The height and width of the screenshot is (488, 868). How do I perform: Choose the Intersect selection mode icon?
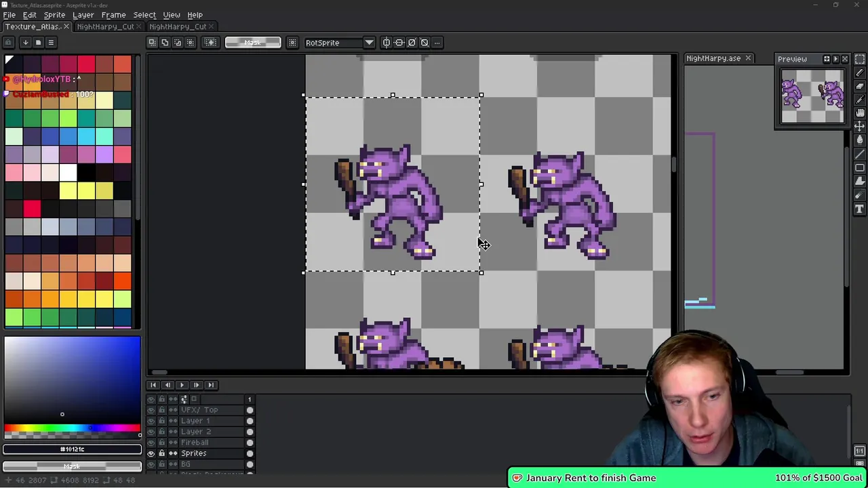click(x=190, y=43)
